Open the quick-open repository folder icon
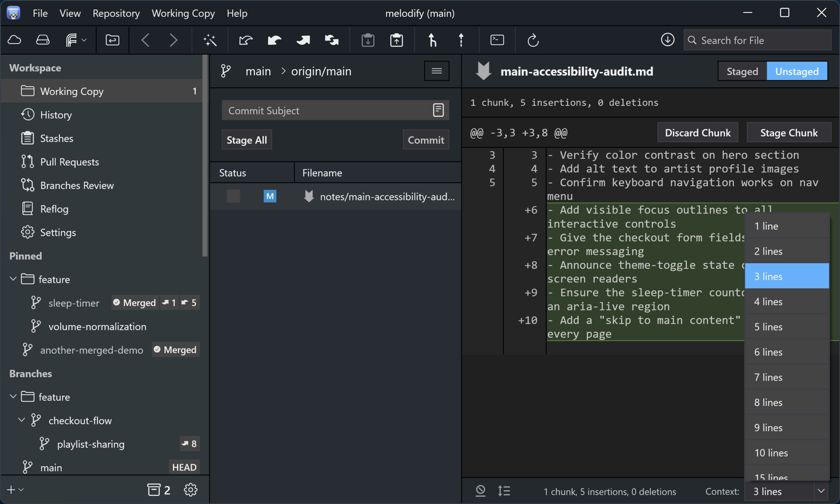The width and height of the screenshot is (840, 504). click(x=112, y=40)
